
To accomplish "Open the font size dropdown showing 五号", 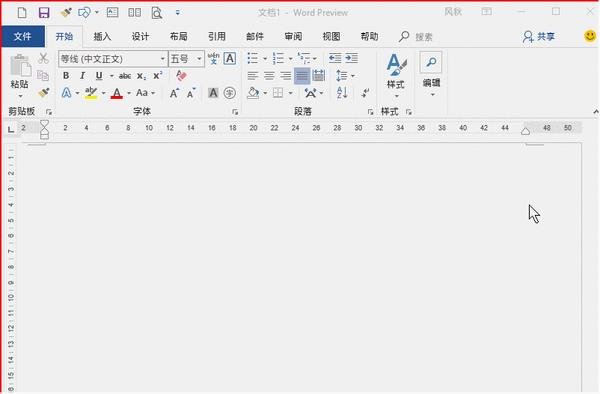I will [199, 59].
